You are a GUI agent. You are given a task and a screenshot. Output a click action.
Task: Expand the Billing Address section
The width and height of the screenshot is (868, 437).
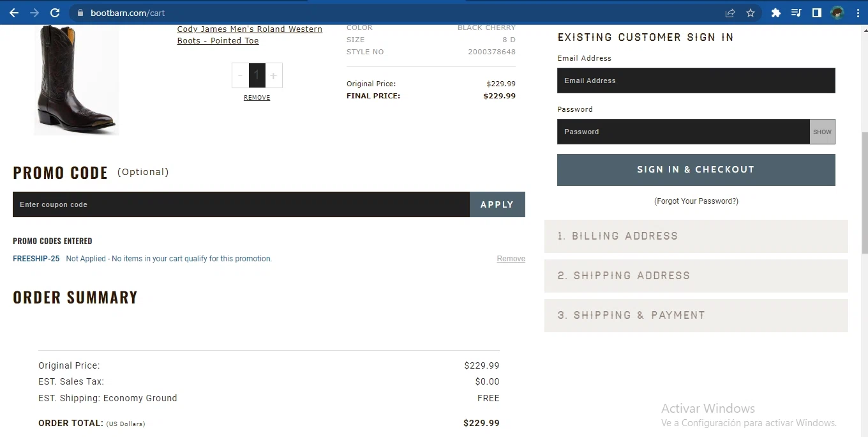(696, 236)
